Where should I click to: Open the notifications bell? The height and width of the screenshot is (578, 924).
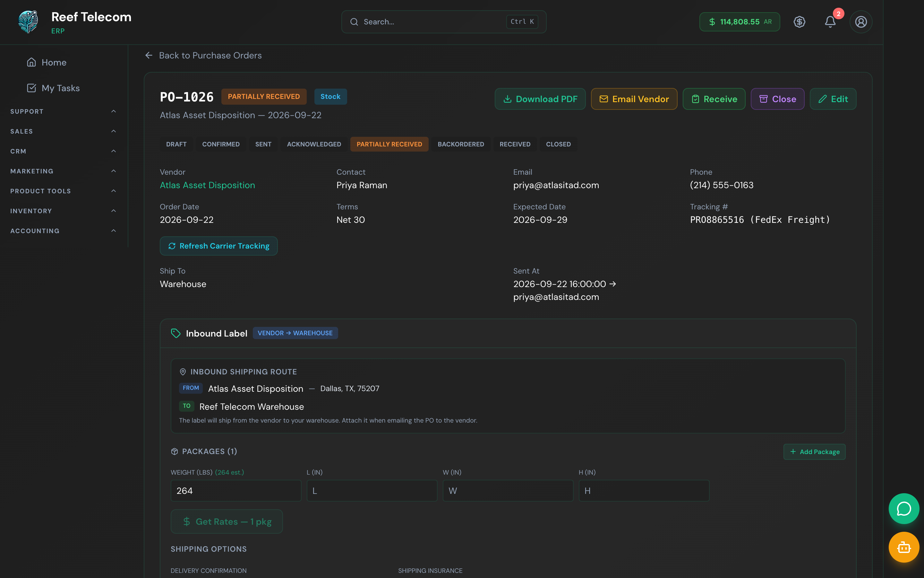pyautogui.click(x=830, y=22)
